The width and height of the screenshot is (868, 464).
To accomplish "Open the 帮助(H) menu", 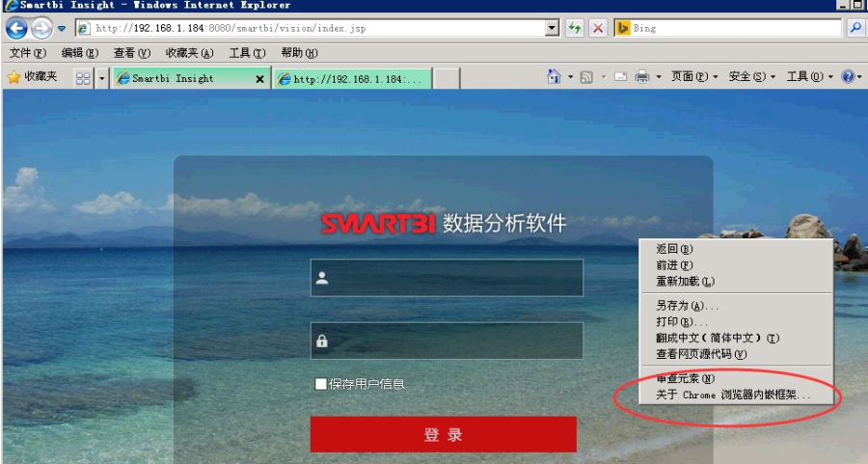I will click(299, 53).
